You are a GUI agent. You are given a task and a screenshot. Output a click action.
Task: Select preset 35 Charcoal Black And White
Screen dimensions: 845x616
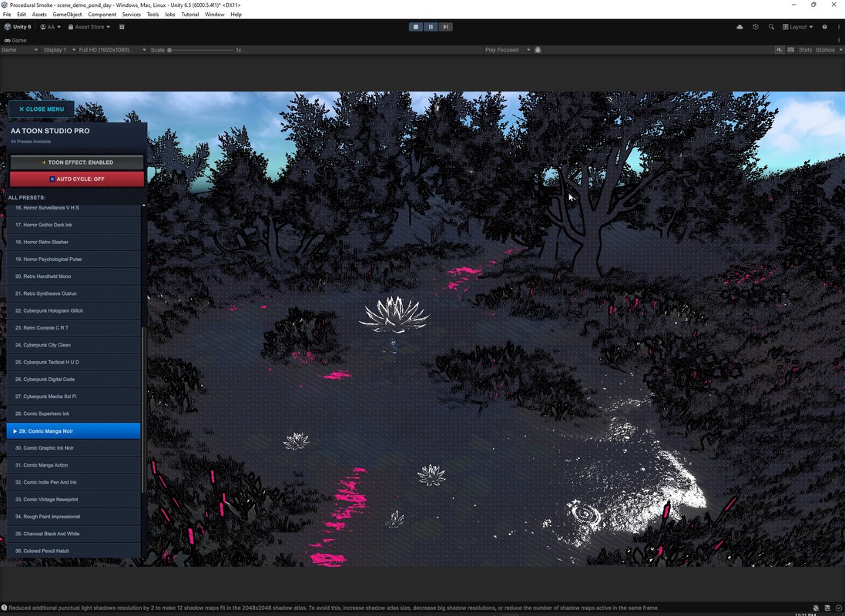(x=74, y=534)
